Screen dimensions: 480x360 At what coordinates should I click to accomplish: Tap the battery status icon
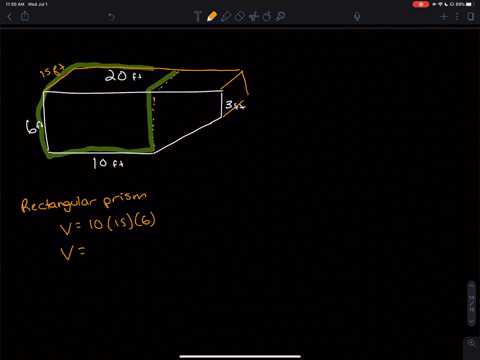click(x=470, y=4)
